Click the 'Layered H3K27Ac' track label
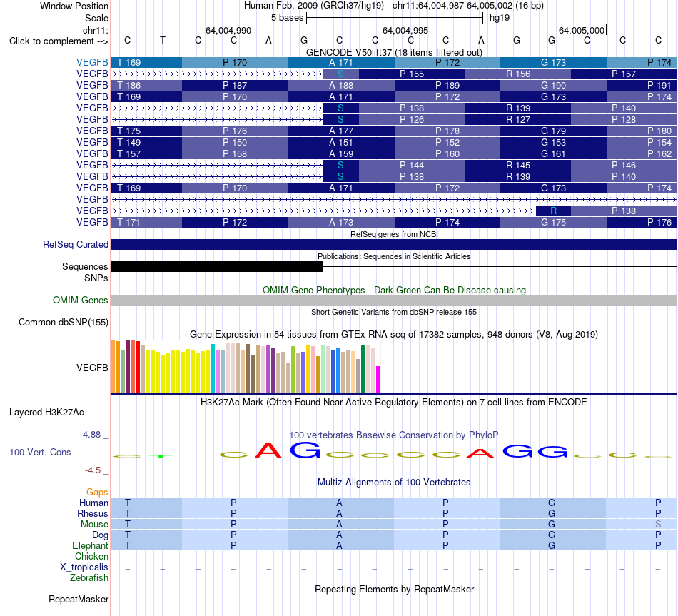This screenshot has width=678, height=616. [46, 413]
